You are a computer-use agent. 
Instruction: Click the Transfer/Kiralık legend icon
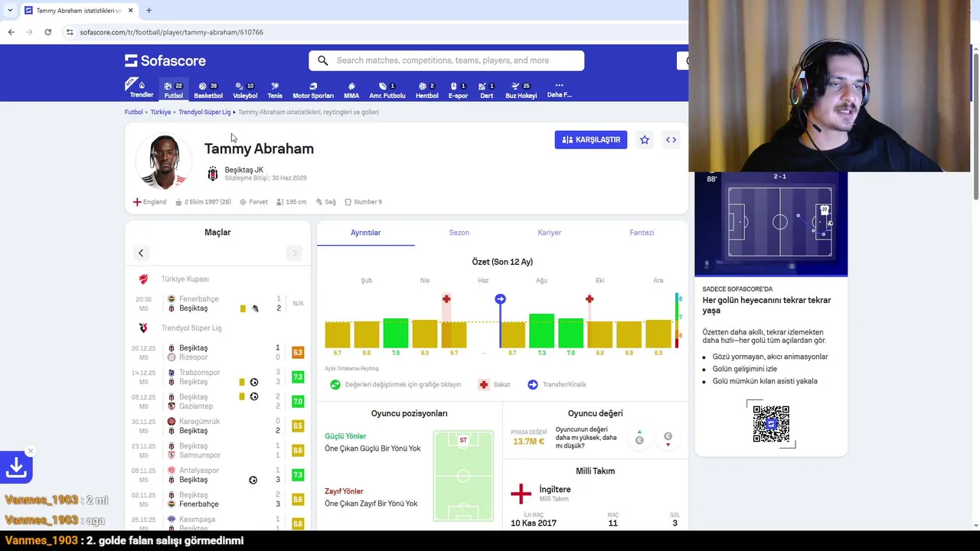coord(533,384)
